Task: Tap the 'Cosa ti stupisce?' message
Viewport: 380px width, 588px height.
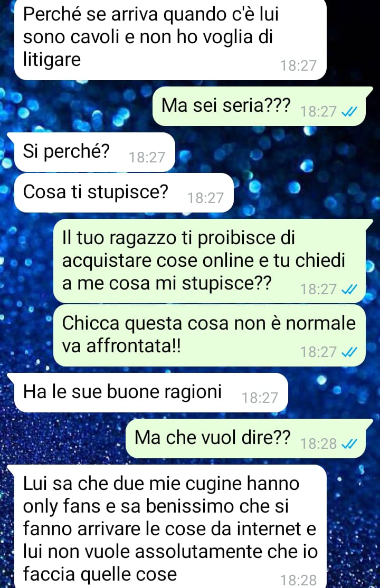Action: click(x=124, y=193)
